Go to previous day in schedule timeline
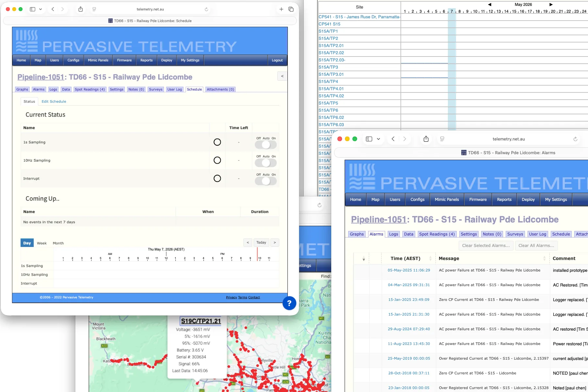Viewport: 588px width, 392px height. pyautogui.click(x=248, y=242)
